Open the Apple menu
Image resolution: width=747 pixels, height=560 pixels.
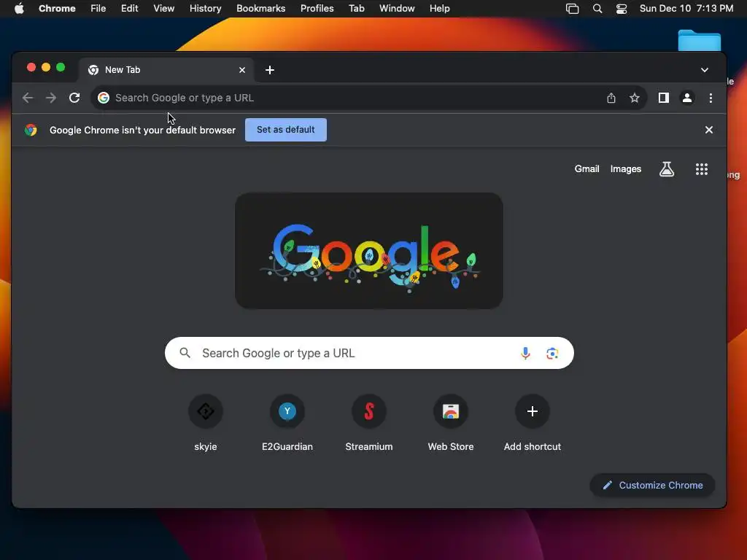[x=19, y=9]
